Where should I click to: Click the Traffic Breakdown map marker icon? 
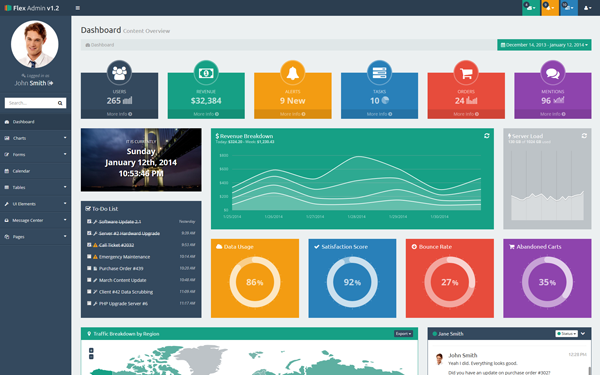89,334
